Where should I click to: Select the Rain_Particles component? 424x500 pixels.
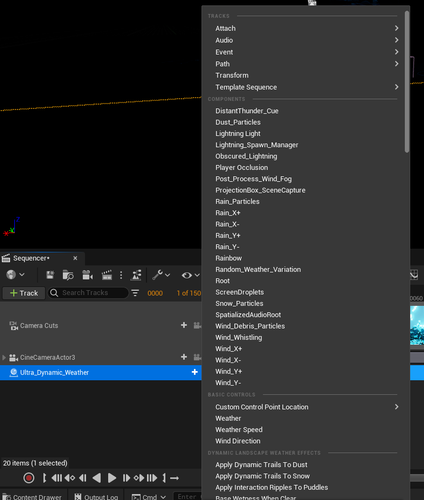[x=305, y=201]
